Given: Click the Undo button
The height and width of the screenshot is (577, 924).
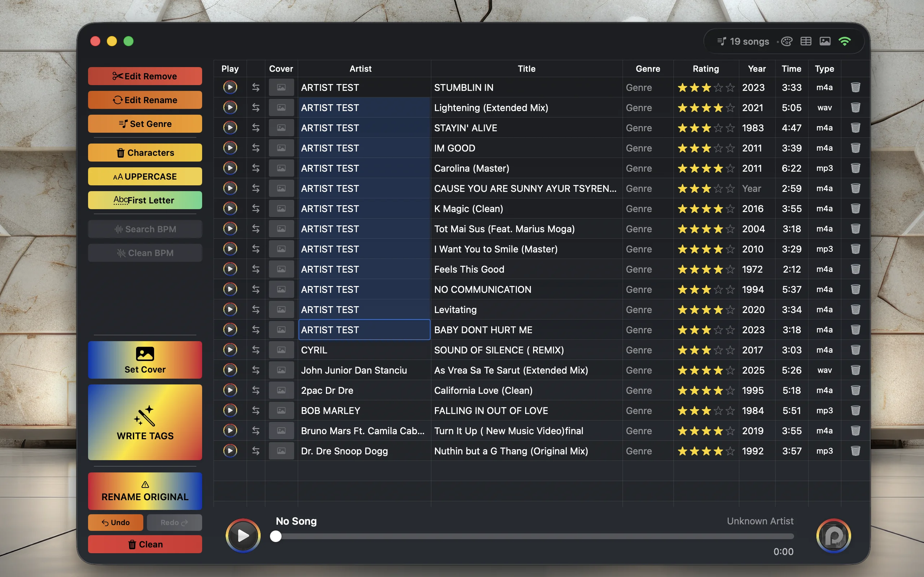Looking at the screenshot, I should click(115, 523).
